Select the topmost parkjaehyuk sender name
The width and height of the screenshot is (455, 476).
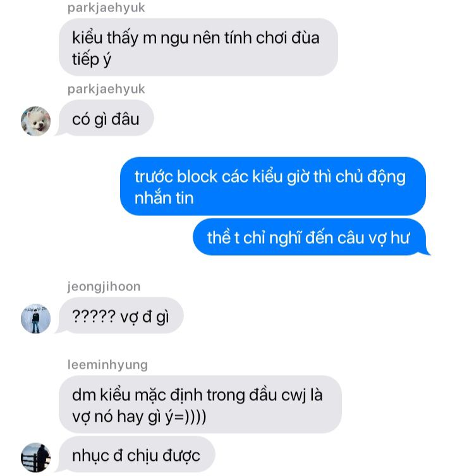pos(106,8)
